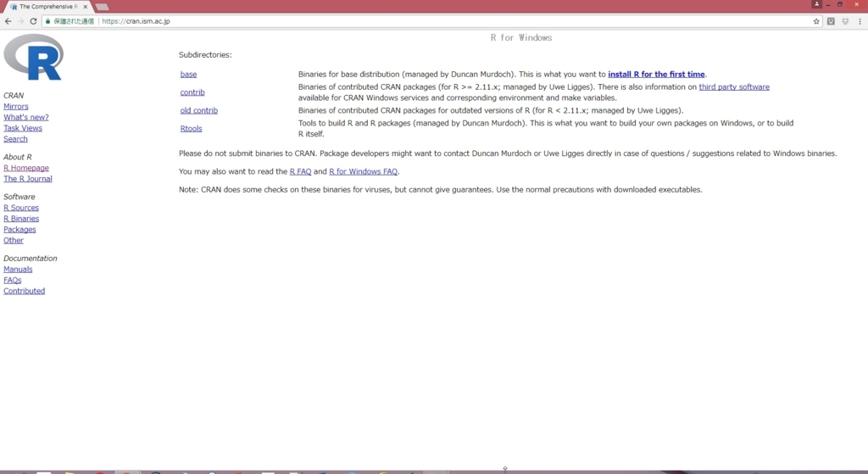Reload the page with refresh icon
Viewport: 868px width, 474px height.
[x=33, y=21]
